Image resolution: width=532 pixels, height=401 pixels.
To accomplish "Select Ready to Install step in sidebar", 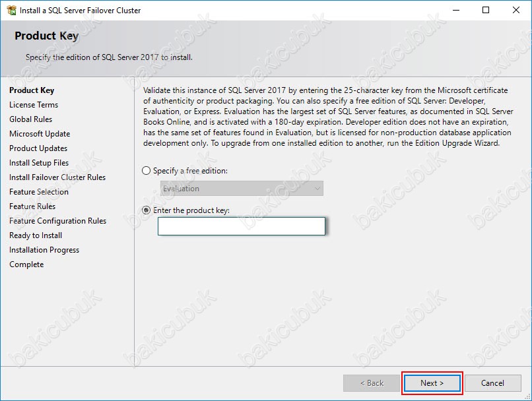I will pyautogui.click(x=36, y=235).
